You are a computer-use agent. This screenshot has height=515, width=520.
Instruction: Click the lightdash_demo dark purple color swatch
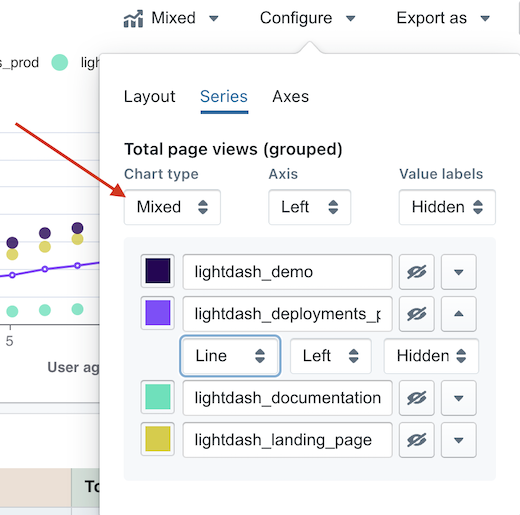(x=158, y=271)
